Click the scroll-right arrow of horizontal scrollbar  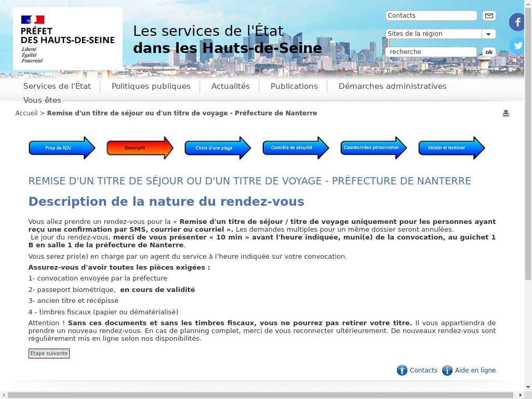click(521, 395)
